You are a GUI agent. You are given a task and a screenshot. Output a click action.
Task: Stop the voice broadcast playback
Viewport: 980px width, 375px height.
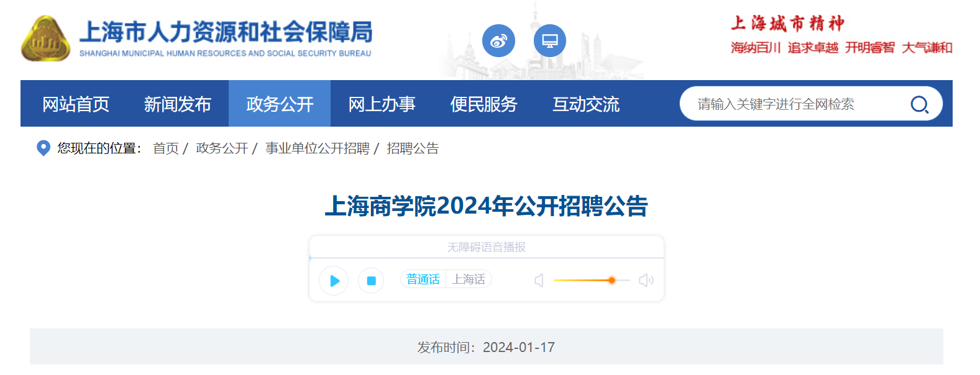(371, 281)
